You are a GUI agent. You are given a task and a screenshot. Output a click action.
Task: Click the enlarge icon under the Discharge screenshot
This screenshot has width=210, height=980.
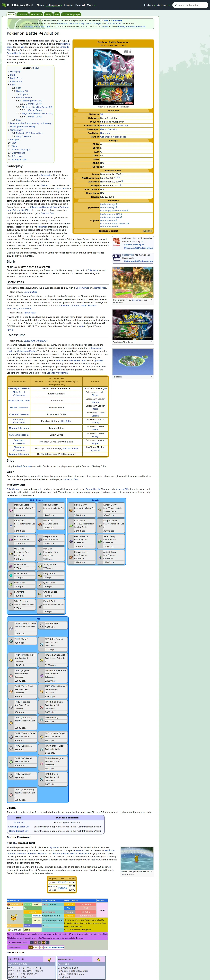(152, 299)
